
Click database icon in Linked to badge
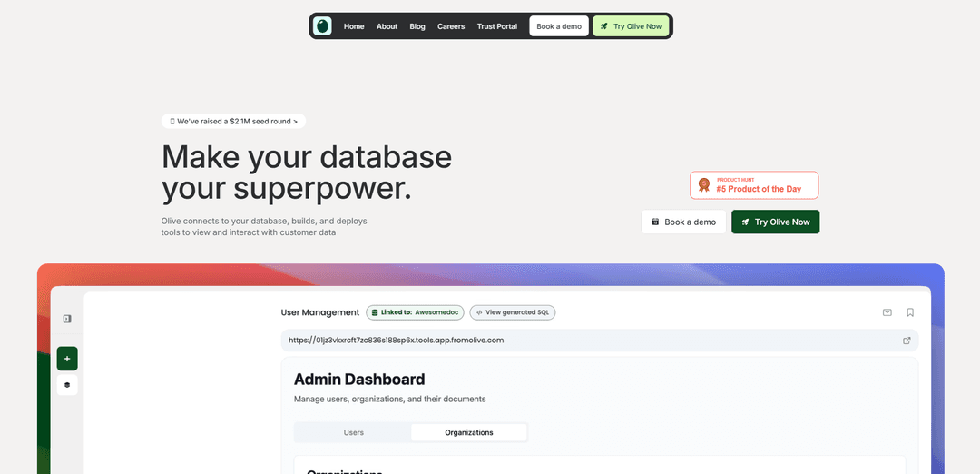[x=375, y=312]
